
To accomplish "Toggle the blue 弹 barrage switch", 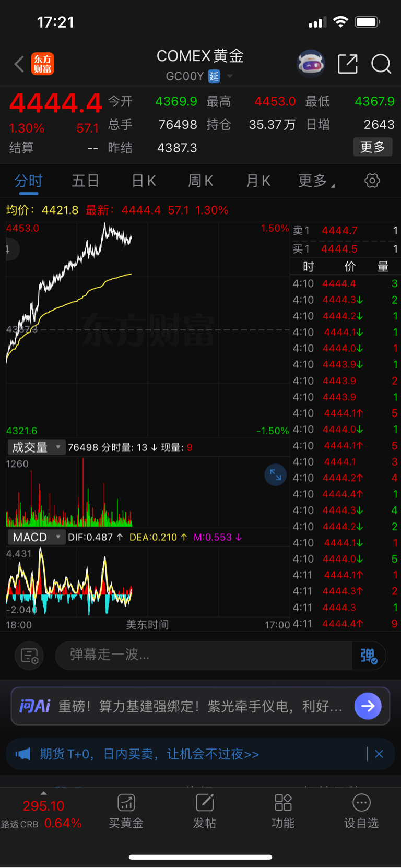I will pos(369,656).
